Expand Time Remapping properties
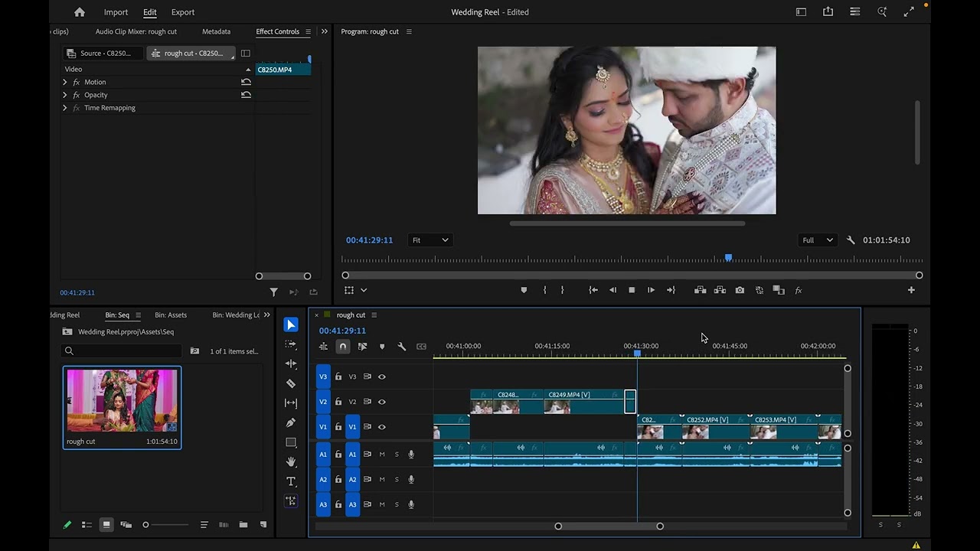980x551 pixels. [x=65, y=108]
